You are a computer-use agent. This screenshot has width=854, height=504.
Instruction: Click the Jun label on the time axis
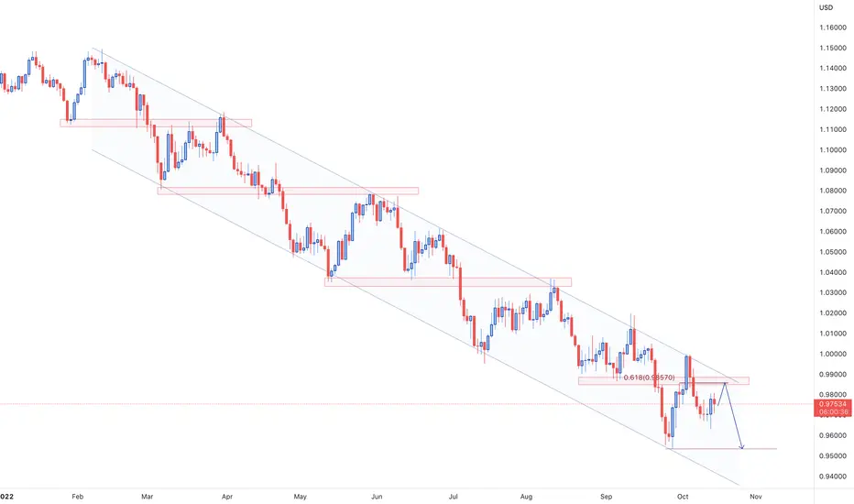pyautogui.click(x=377, y=497)
